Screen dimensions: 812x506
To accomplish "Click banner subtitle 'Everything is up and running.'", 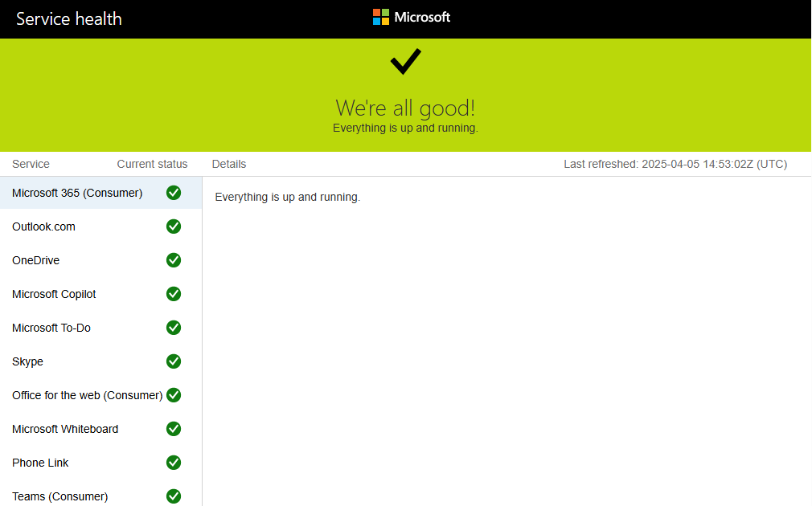I will click(405, 128).
